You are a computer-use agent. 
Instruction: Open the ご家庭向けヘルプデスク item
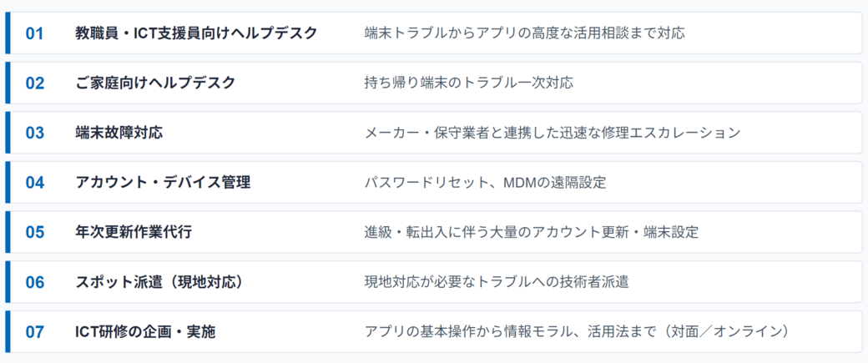click(x=155, y=83)
